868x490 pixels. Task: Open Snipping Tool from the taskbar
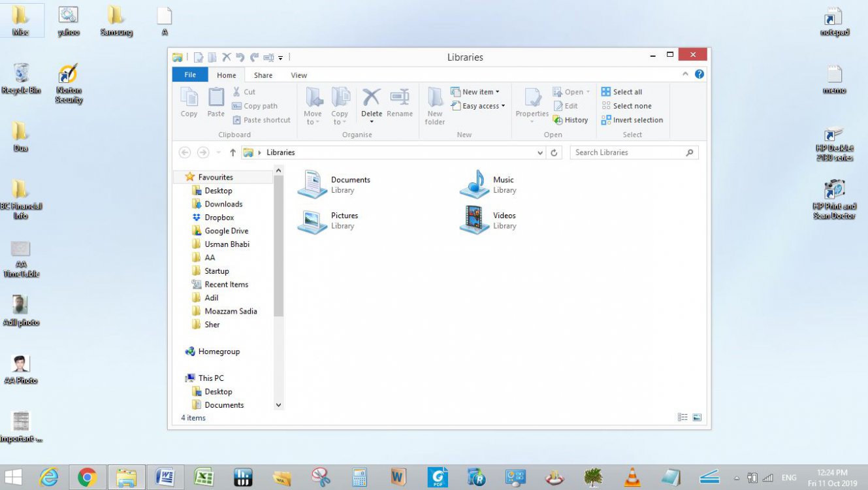point(320,476)
